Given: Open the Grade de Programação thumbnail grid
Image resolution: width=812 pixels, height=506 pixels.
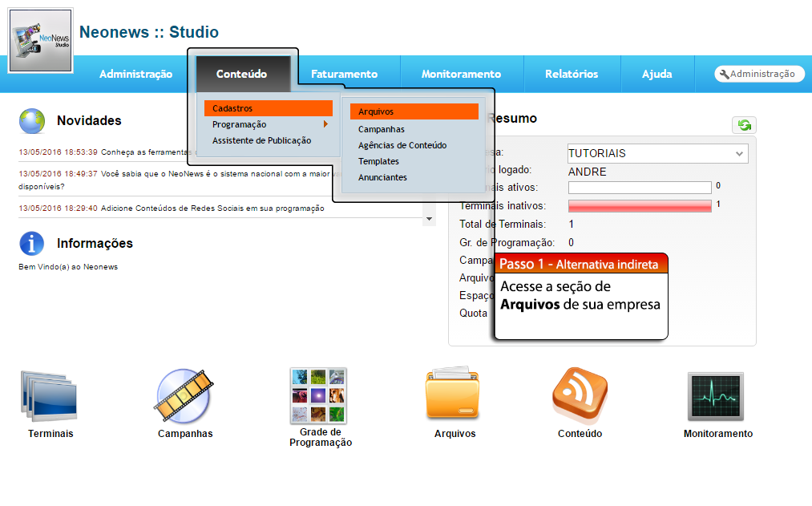Looking at the screenshot, I should pyautogui.click(x=318, y=396).
